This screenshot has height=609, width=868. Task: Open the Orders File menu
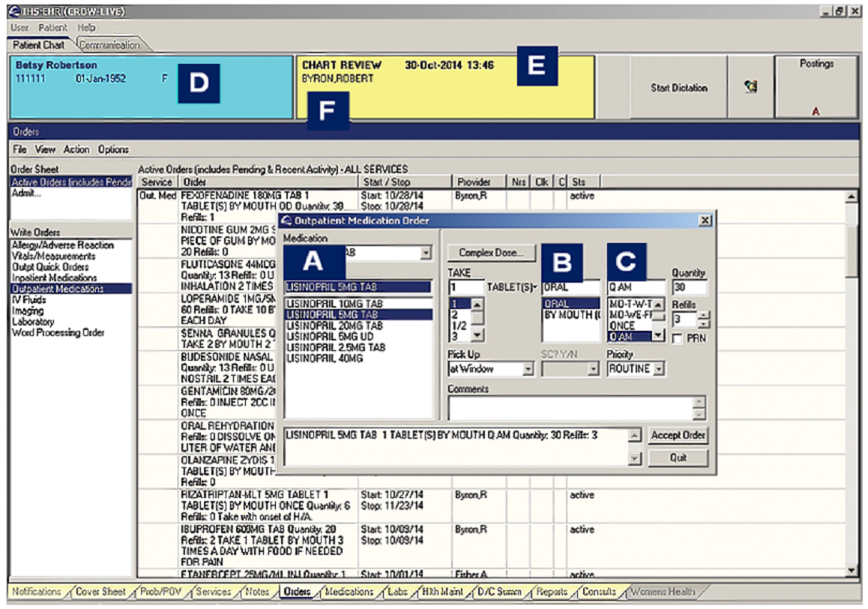(x=19, y=149)
